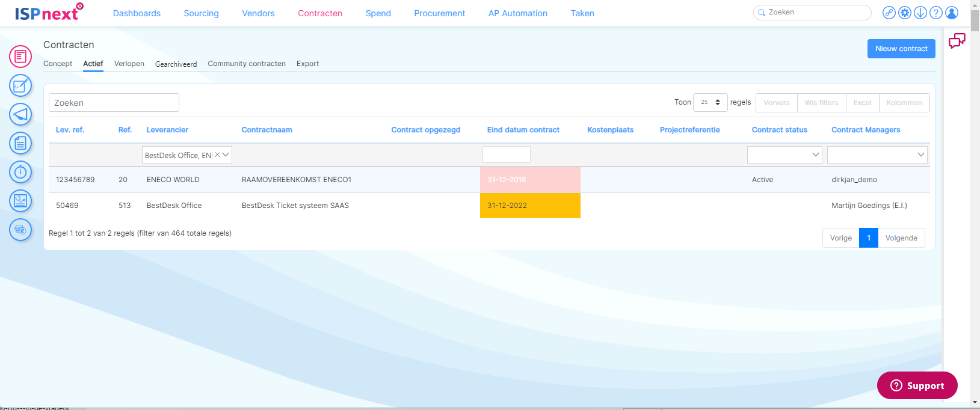Open the Contract status filter dropdown
Viewport: 980px width, 410px height.
tap(784, 155)
